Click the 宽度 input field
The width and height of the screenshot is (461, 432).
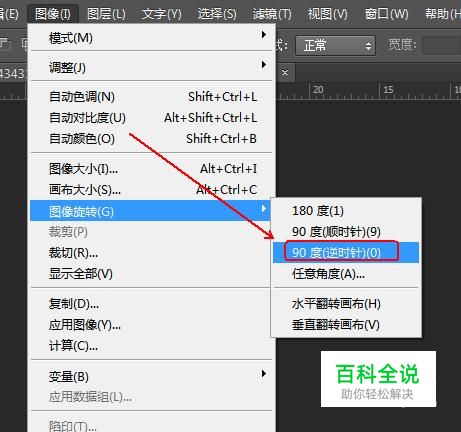442,45
